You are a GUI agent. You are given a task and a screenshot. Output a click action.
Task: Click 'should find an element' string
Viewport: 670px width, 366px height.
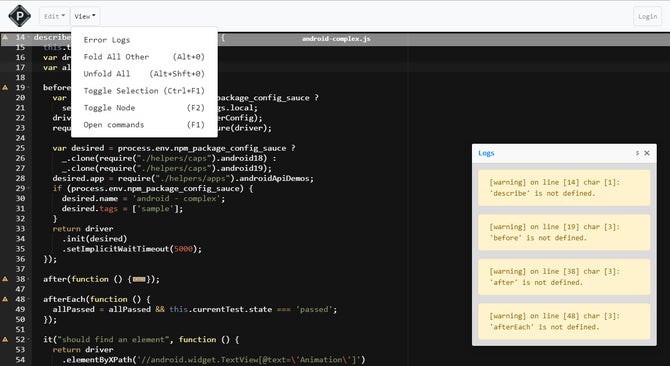(x=114, y=340)
